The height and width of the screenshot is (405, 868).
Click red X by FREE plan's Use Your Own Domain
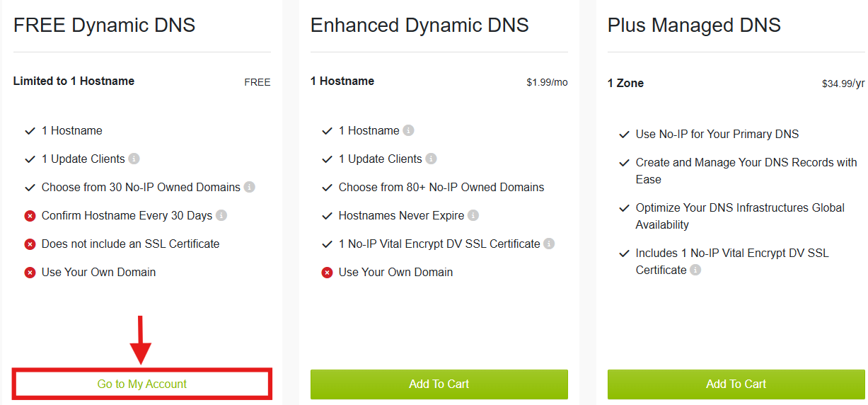[x=30, y=273]
